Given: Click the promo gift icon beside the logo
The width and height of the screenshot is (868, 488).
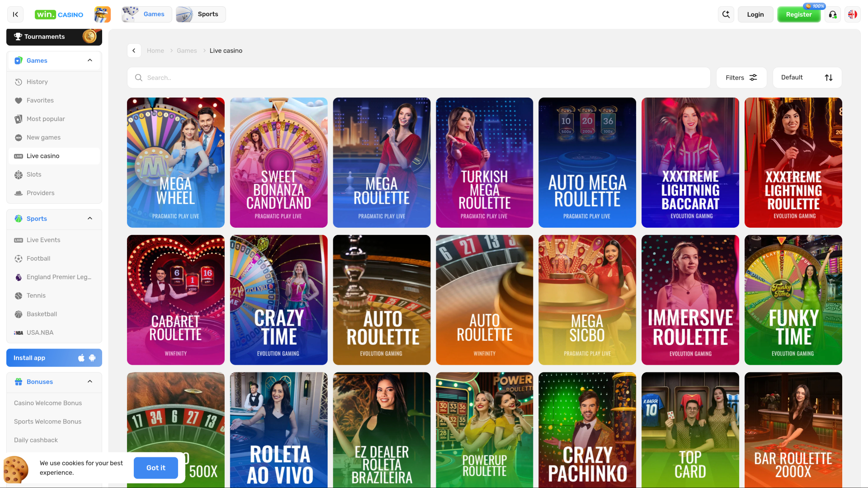Looking at the screenshot, I should pyautogui.click(x=103, y=14).
